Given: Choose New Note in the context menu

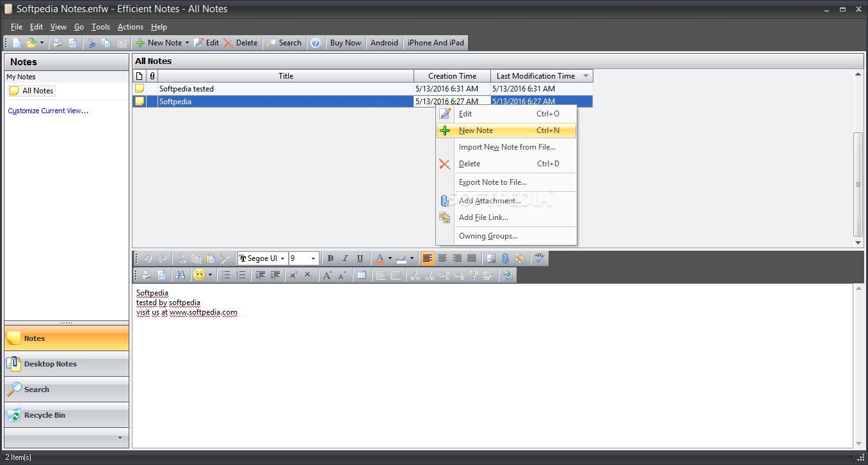Looking at the screenshot, I should (506, 130).
